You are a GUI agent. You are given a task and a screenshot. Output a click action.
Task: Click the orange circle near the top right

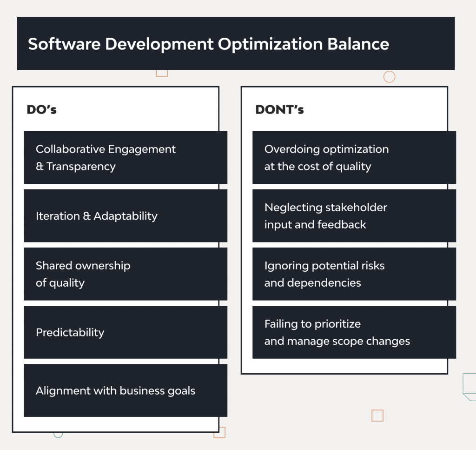pos(390,76)
